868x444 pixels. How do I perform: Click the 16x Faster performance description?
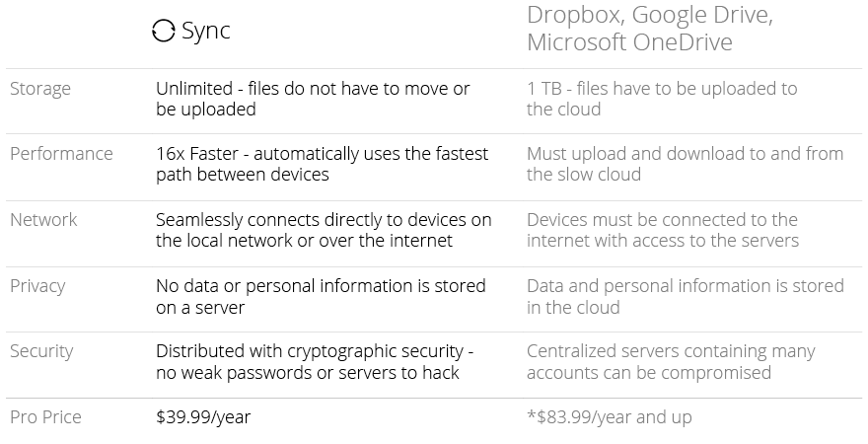pos(323,164)
